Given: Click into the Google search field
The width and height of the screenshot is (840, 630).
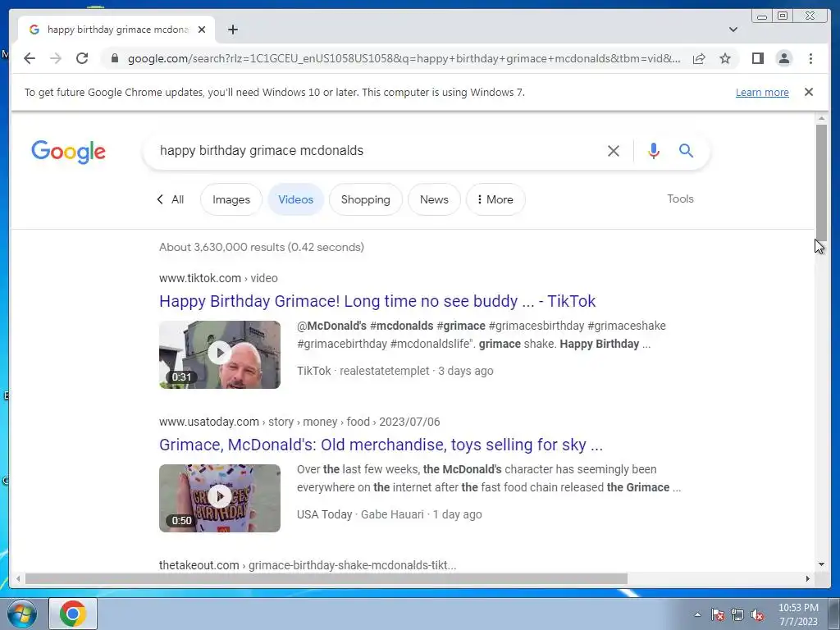Looking at the screenshot, I should click(x=375, y=151).
